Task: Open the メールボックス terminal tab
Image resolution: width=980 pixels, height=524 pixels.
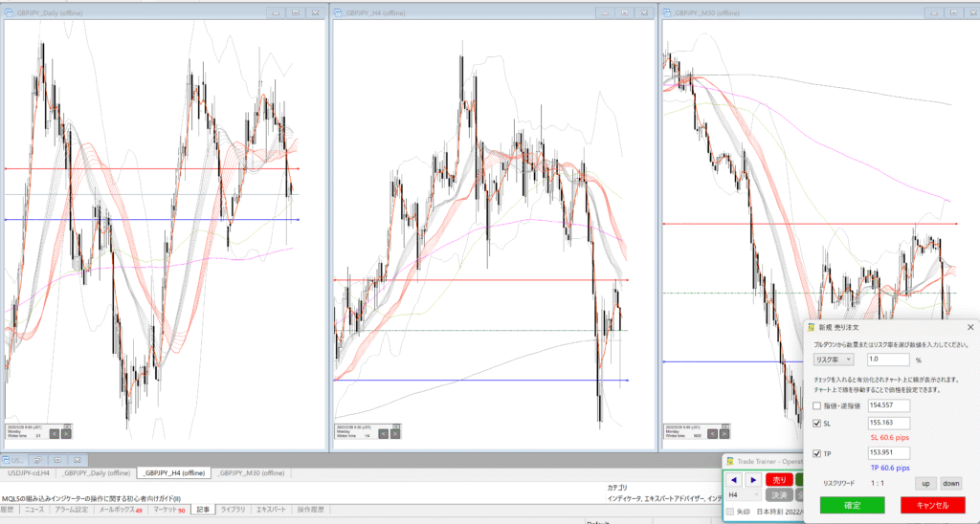Action: [121, 510]
